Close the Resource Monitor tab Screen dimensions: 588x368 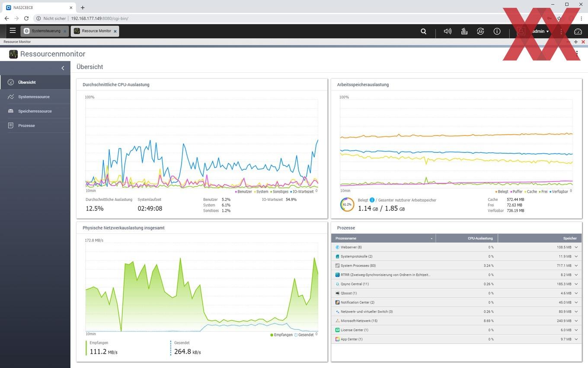(x=115, y=31)
